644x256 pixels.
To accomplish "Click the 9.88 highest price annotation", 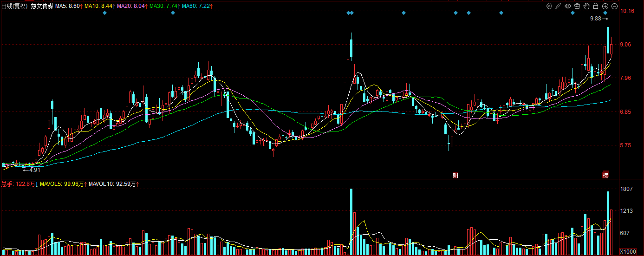I will click(x=596, y=19).
